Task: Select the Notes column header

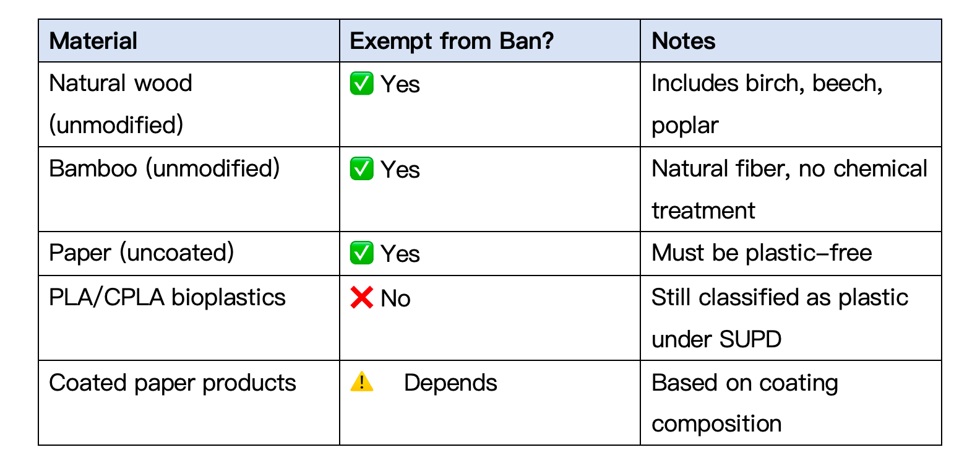Action: click(684, 41)
